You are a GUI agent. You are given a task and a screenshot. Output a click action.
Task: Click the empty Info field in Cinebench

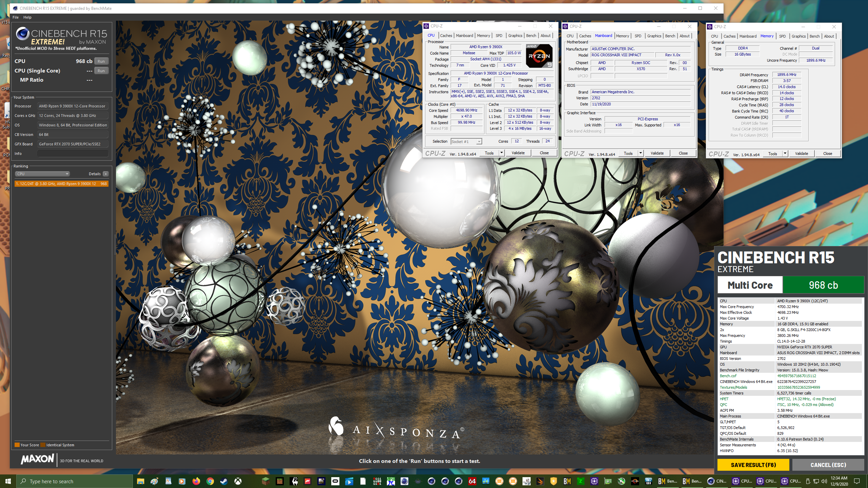[x=73, y=154]
